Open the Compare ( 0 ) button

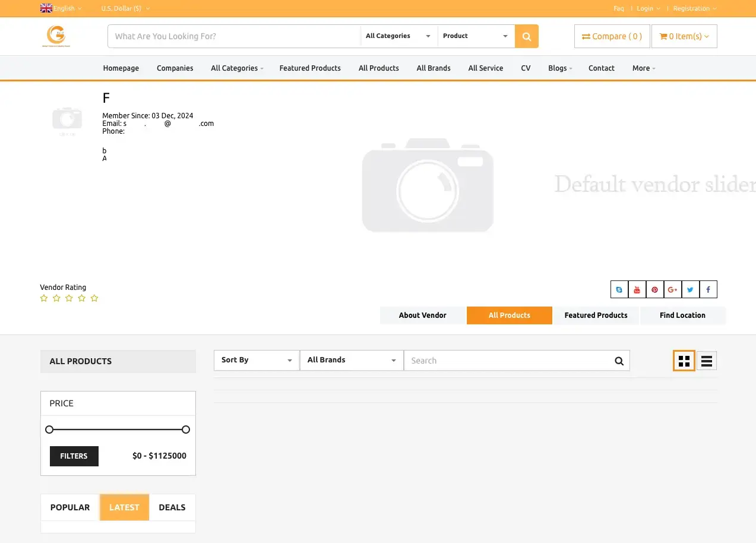(x=612, y=36)
